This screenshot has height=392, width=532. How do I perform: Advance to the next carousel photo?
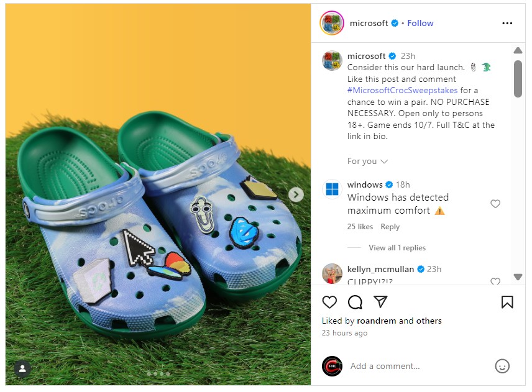[x=296, y=194]
